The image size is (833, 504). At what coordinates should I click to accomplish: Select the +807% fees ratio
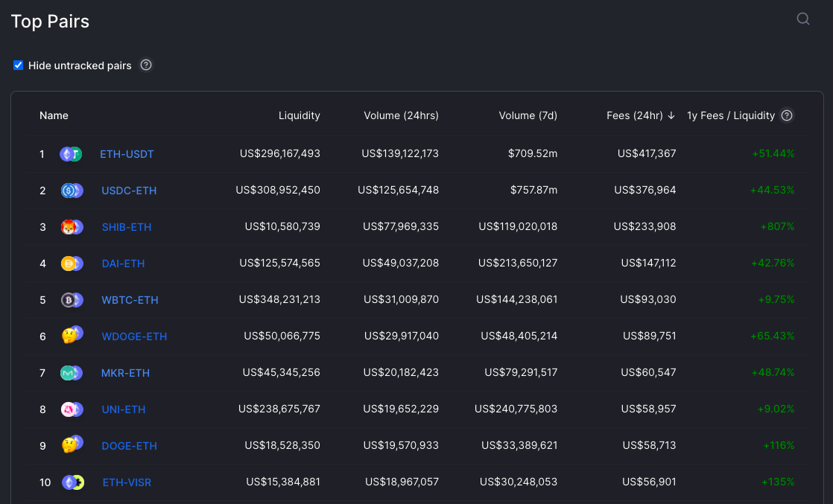tap(777, 226)
